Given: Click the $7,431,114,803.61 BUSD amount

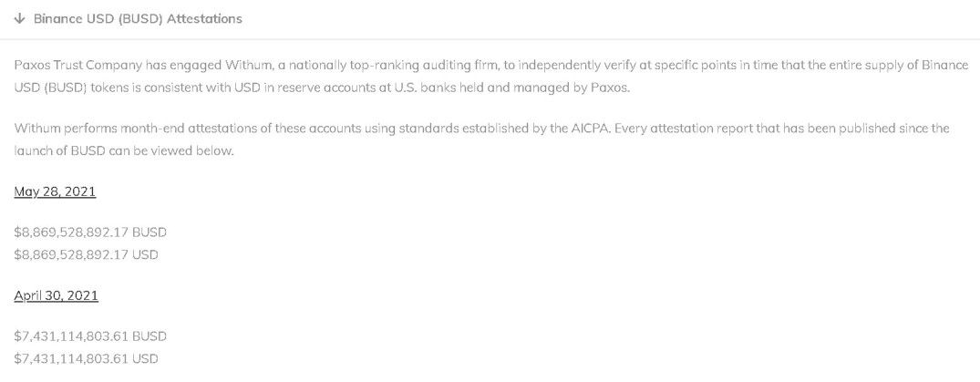Looking at the screenshot, I should click(90, 336).
